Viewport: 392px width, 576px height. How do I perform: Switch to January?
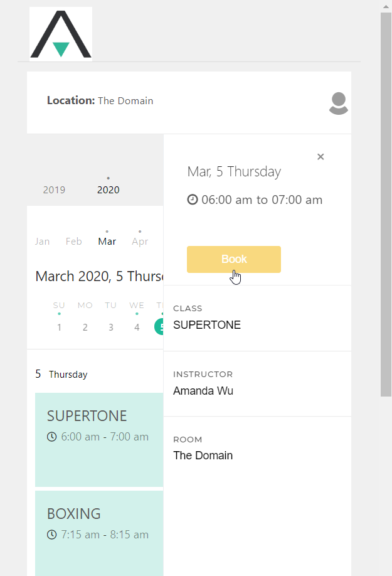click(x=42, y=241)
